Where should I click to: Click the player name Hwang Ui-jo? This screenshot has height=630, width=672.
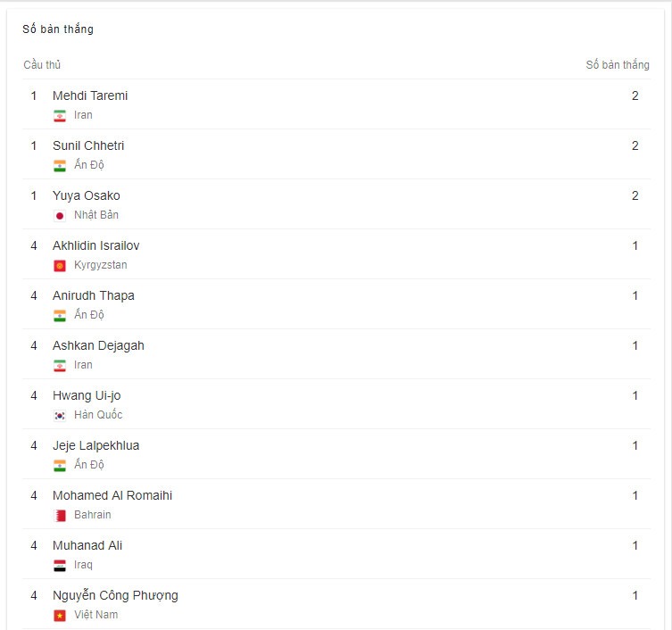coord(87,395)
